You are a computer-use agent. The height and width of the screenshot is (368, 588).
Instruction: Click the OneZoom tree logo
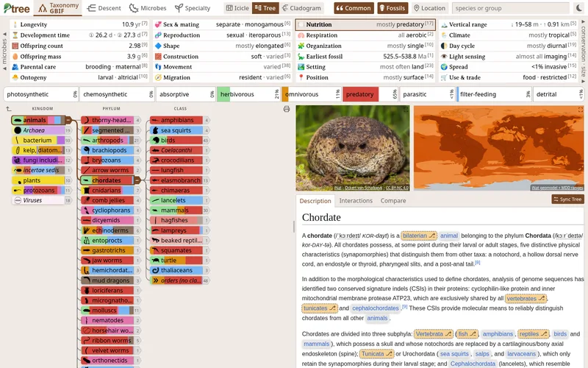pos(16,8)
